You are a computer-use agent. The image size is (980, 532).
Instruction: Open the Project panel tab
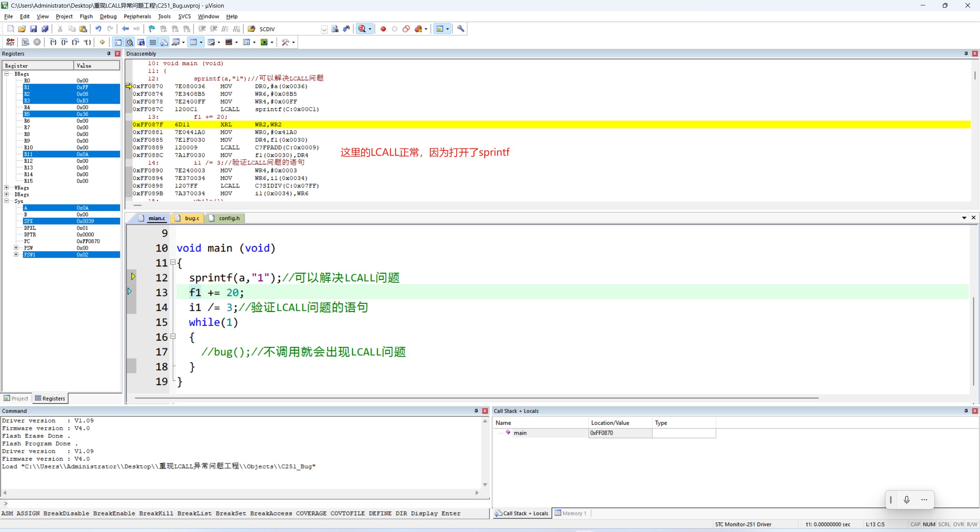tap(16, 398)
